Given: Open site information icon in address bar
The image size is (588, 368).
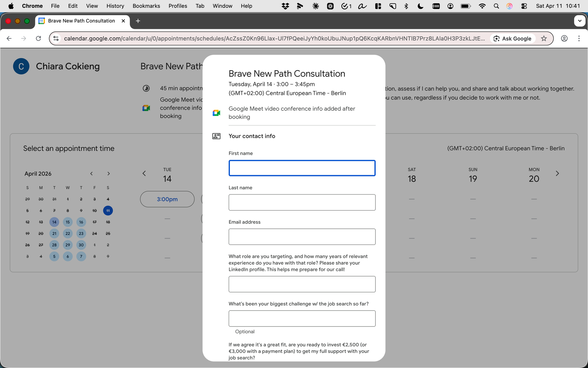Looking at the screenshot, I should [56, 39].
